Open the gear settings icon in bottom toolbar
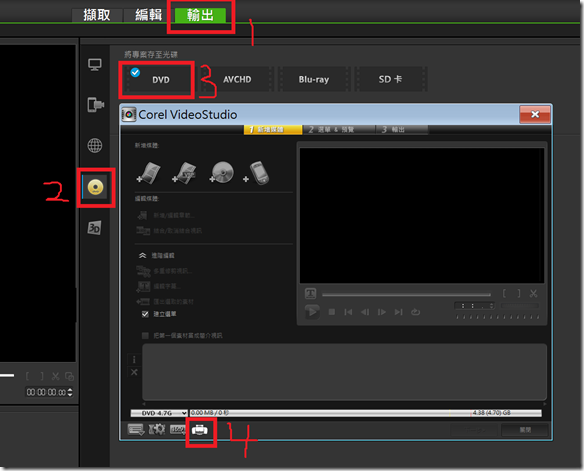 [157, 429]
